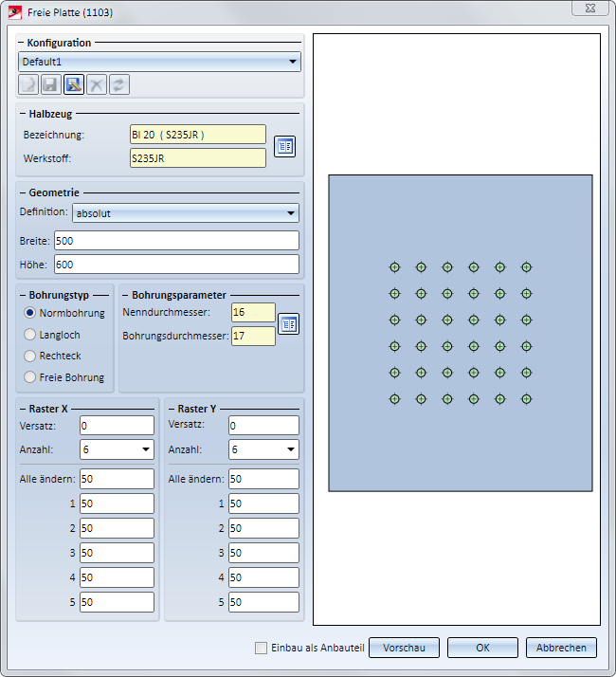Screen dimensions: 616x677
Task: Click the Nenndurchmesser field
Action: 253,312
